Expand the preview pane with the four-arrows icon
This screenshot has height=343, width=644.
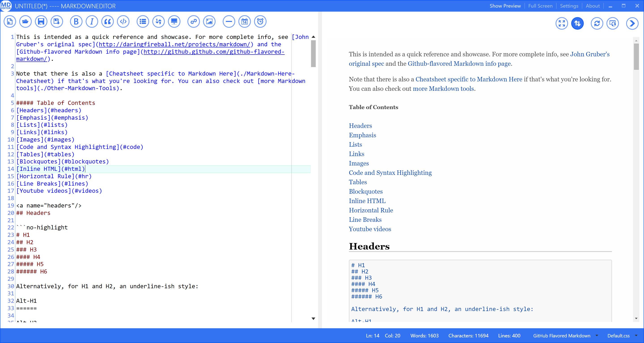(x=562, y=23)
